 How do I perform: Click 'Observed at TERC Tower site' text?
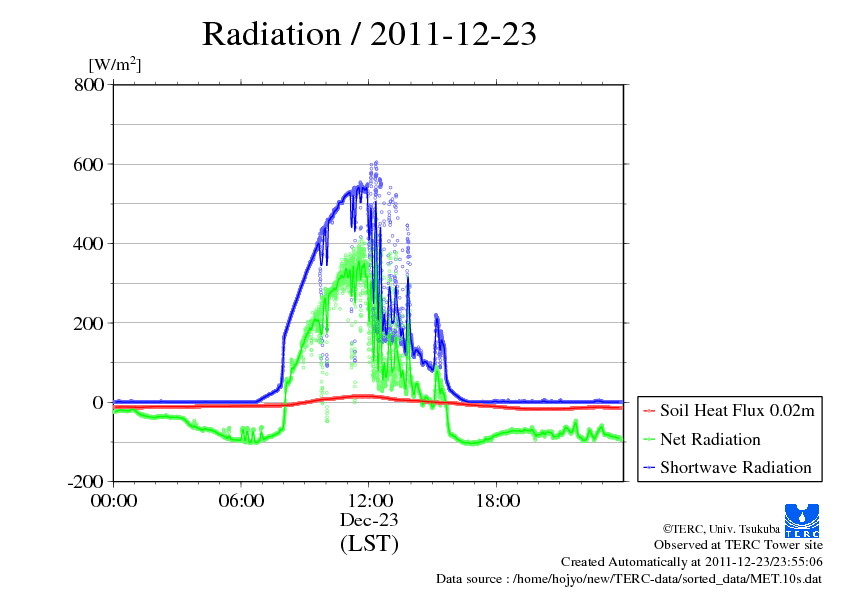point(738,545)
